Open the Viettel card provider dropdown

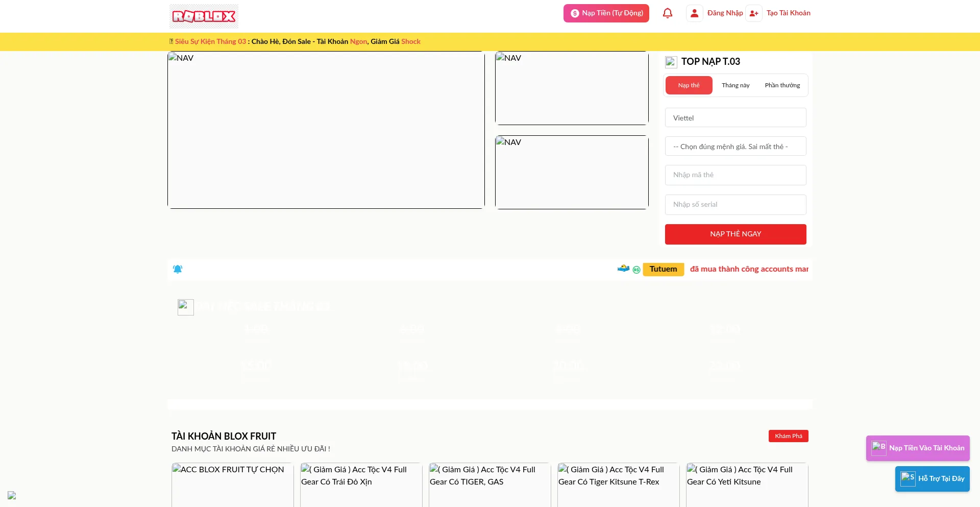736,118
